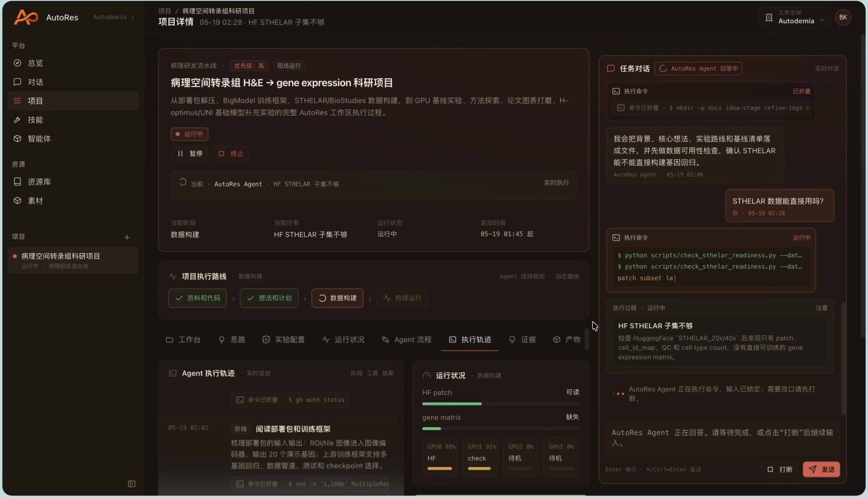Click the AutoRes logo icon

26,17
